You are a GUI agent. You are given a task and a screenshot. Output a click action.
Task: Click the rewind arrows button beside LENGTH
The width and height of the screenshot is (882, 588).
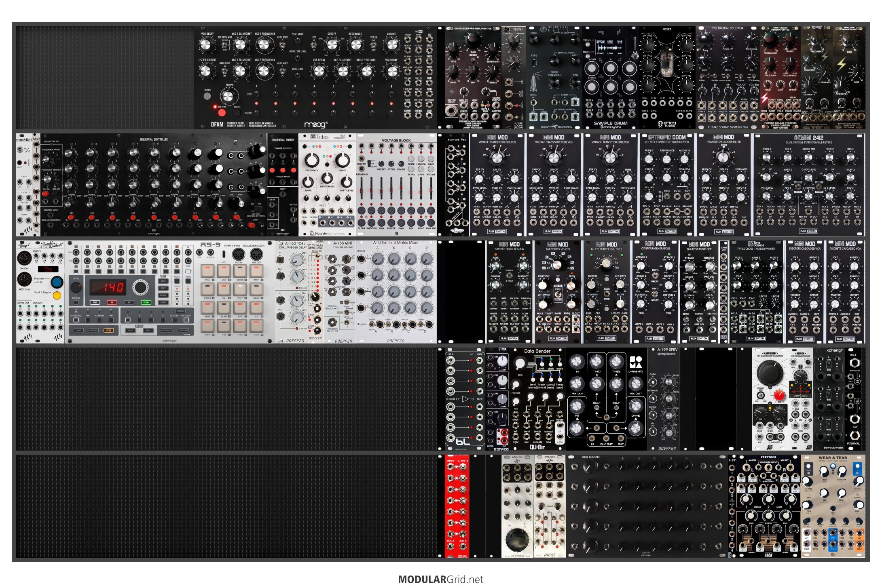pos(88,320)
